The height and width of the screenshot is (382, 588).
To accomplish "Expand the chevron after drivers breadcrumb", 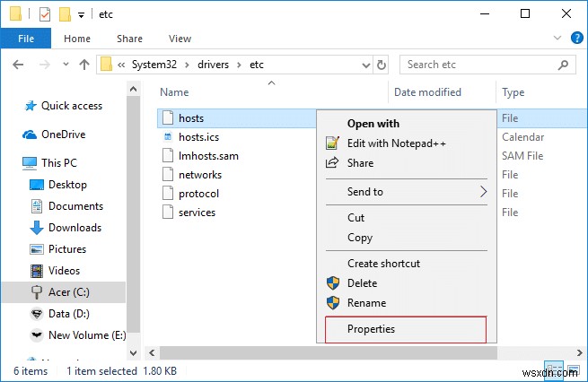I will tap(239, 65).
